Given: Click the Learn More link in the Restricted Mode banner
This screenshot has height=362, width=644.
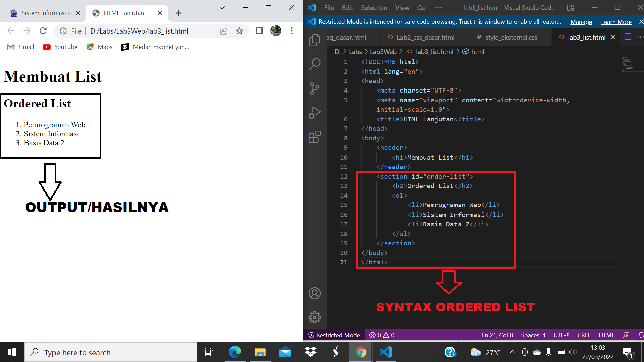Looking at the screenshot, I should click(x=616, y=22).
